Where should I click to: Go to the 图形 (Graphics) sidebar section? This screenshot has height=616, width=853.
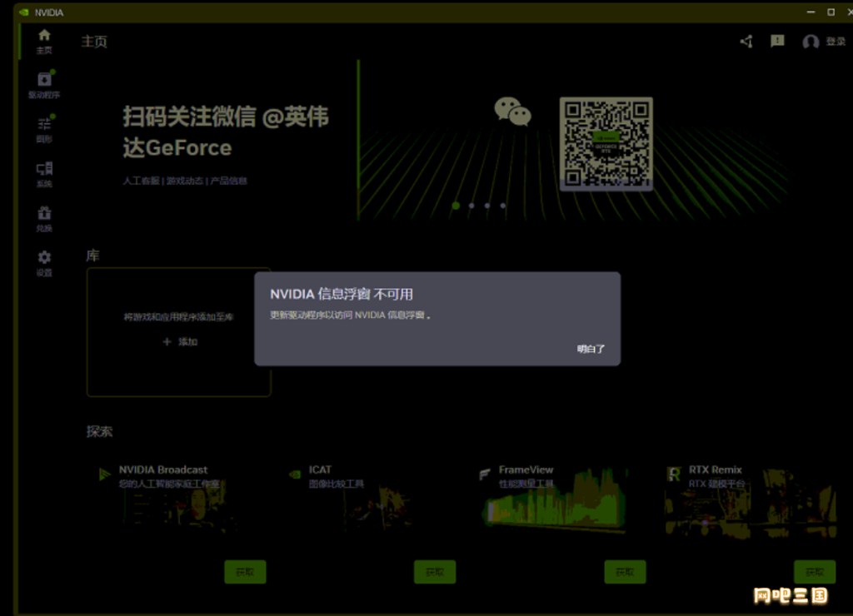tap(44, 129)
